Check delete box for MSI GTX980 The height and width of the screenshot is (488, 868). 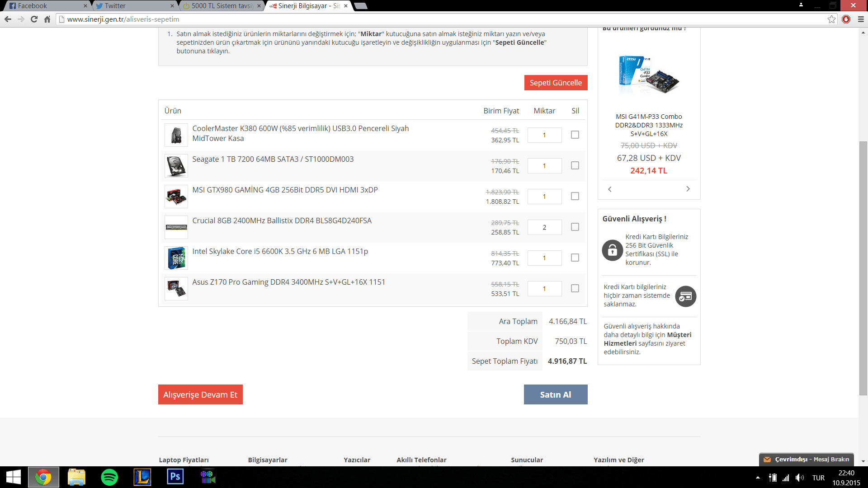click(575, 196)
